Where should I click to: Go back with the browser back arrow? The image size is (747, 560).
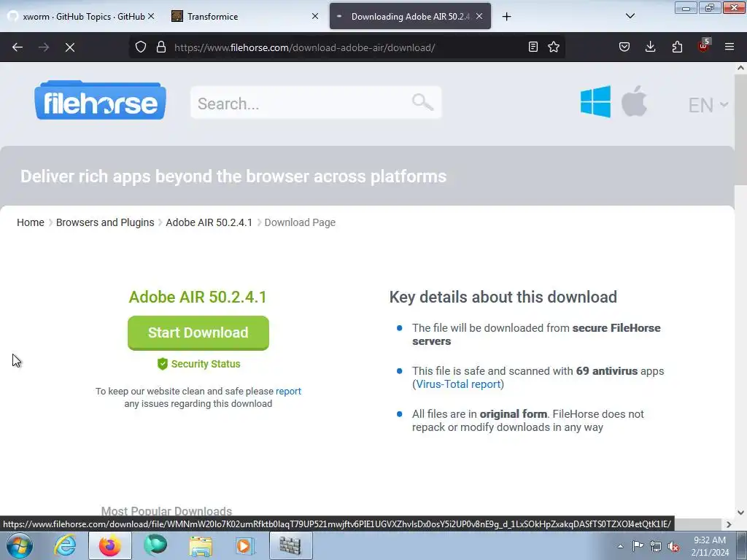pyautogui.click(x=18, y=47)
